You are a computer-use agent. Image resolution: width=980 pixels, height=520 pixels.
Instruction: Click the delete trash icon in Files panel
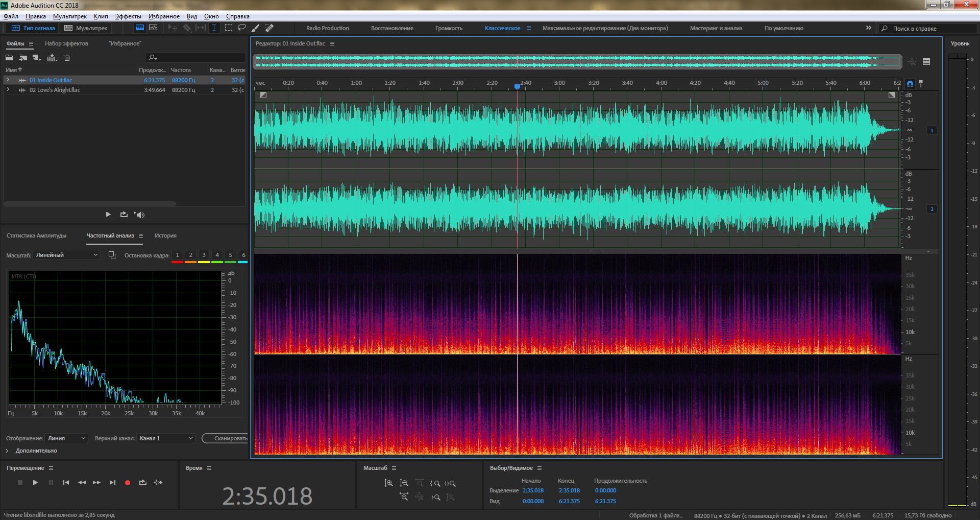pos(67,58)
